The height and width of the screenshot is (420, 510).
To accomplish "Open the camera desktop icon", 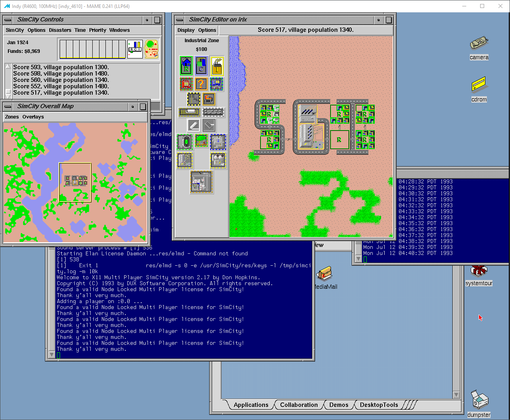I will pyautogui.click(x=479, y=43).
